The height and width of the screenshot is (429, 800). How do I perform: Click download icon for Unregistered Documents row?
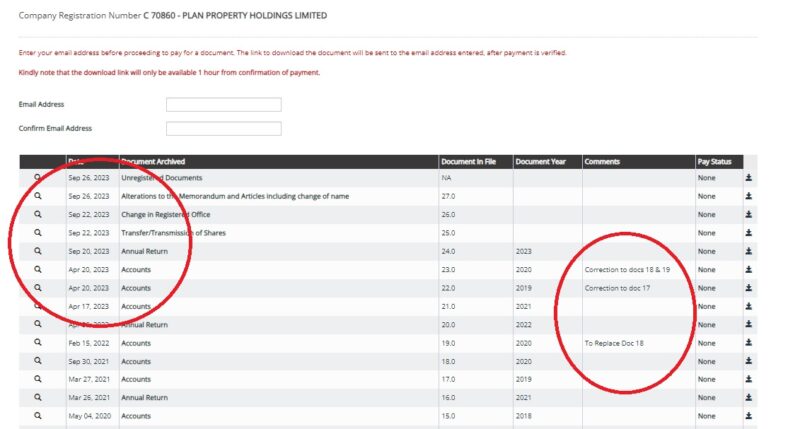(x=749, y=178)
